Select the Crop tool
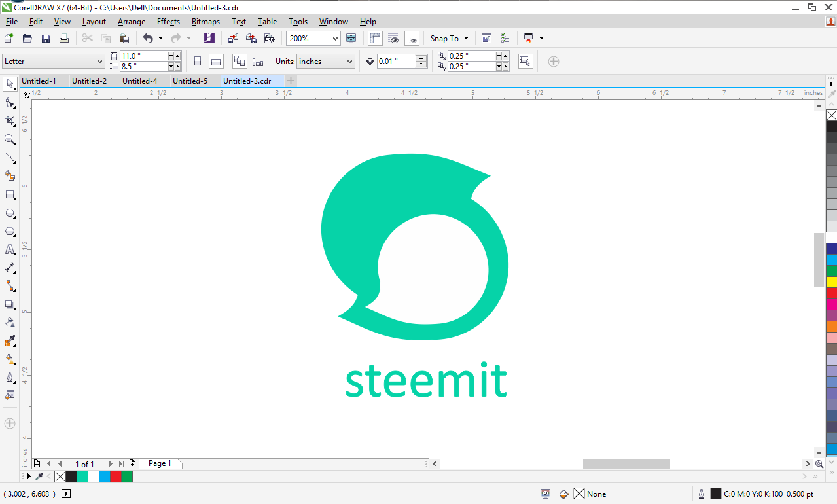Screen dimensions: 837x504 click(x=10, y=121)
